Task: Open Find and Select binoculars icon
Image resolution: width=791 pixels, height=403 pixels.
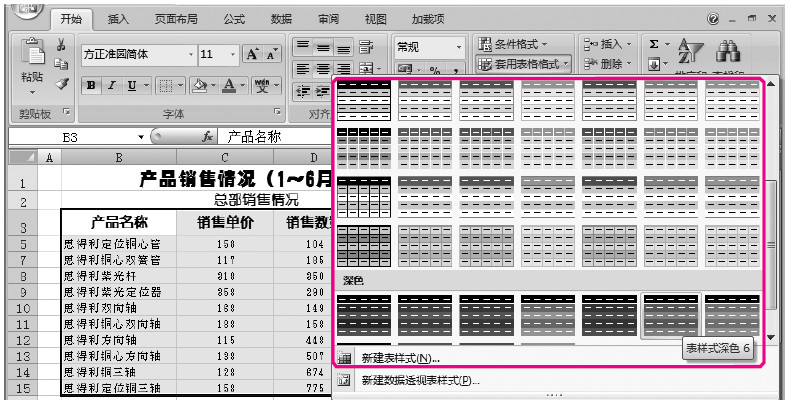Action: (x=728, y=50)
